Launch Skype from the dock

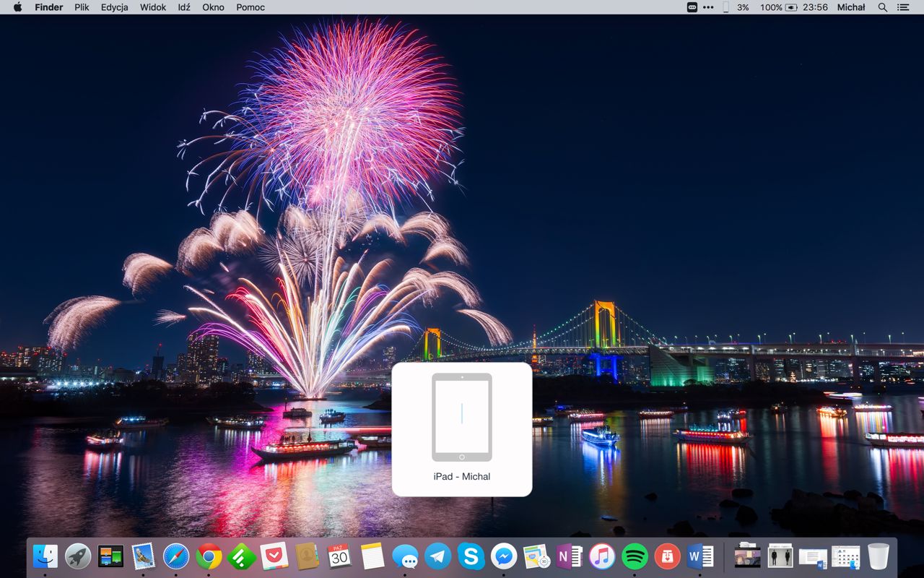[x=471, y=556]
